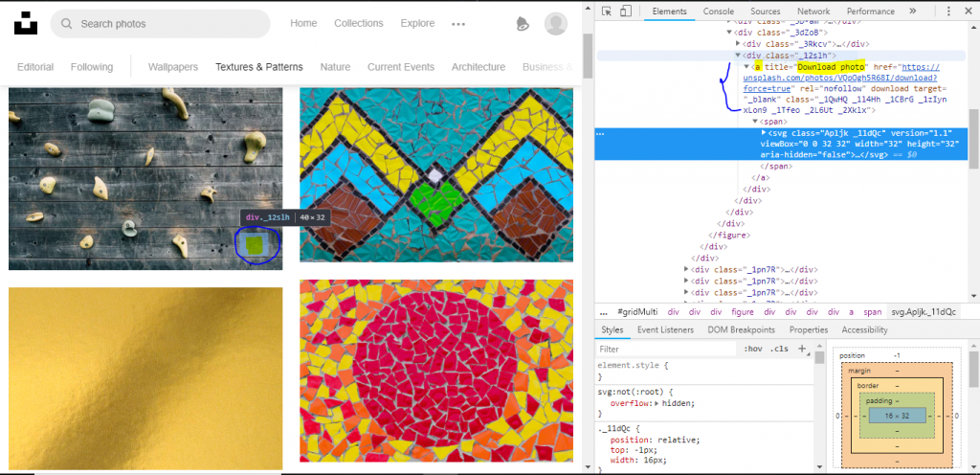Open the Performance tab
Screen dimensions: 980x475
[x=871, y=11]
